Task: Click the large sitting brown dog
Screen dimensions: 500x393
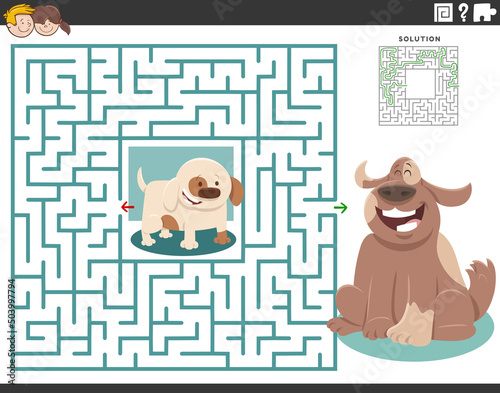Action: pos(412,253)
